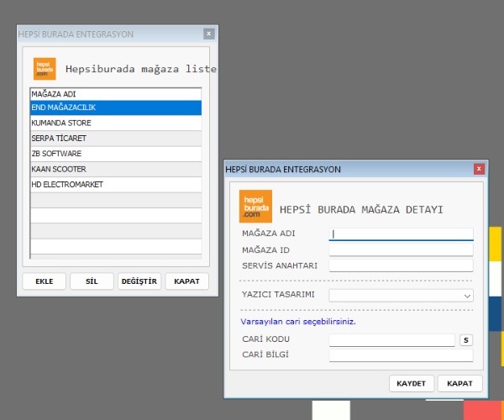Click DEĞİŞTİR button to edit store

pyautogui.click(x=139, y=281)
